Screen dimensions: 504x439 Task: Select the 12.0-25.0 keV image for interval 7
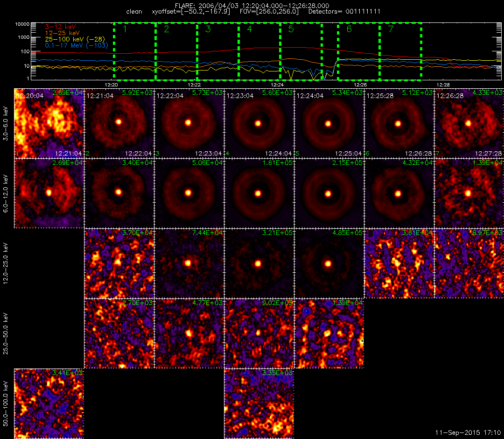pyautogui.click(x=469, y=263)
